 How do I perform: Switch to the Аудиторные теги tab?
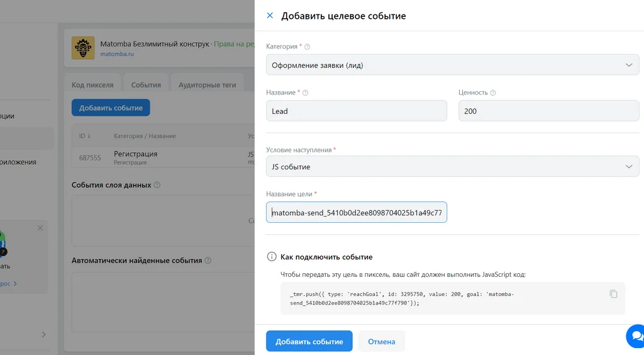click(x=207, y=84)
